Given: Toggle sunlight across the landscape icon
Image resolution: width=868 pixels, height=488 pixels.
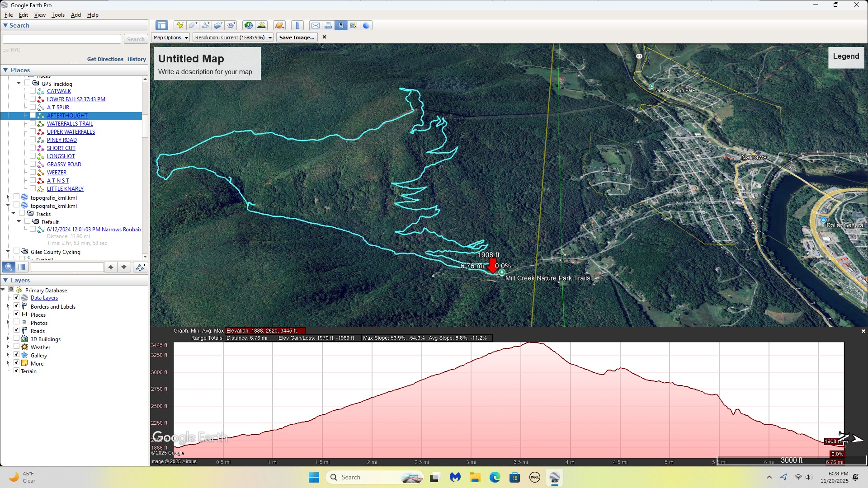Looking at the screenshot, I should click(x=261, y=25).
